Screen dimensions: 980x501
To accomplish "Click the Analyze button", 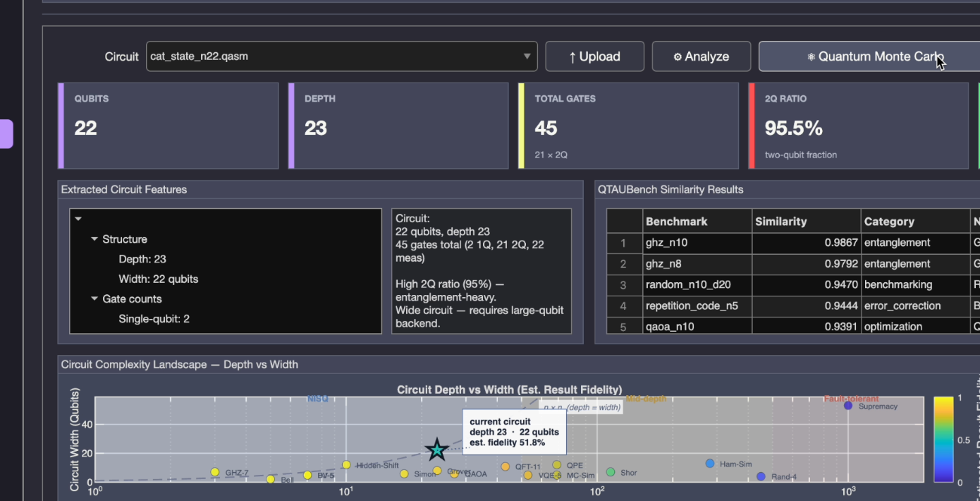I will click(701, 56).
